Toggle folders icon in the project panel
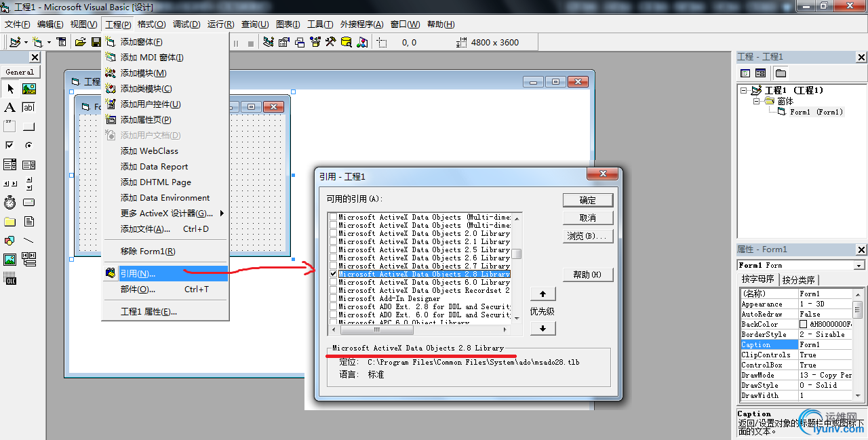The height and width of the screenshot is (440, 868). 781,73
